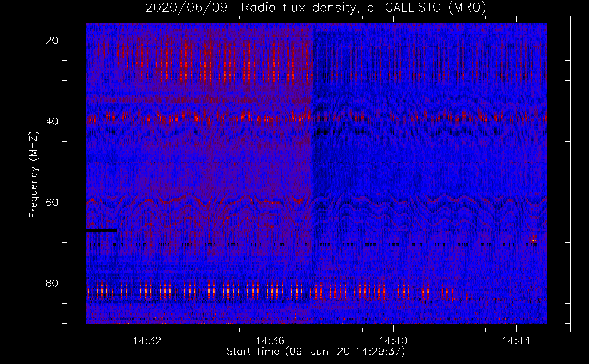
Task: Click the 'Start Time (09-Jun-20 14:29:37)' label
Action: 316,352
